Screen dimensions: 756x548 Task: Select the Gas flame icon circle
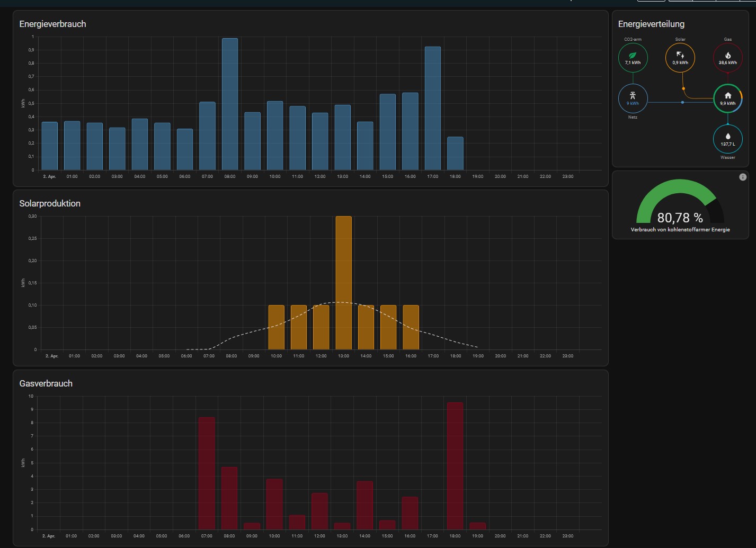pos(728,58)
